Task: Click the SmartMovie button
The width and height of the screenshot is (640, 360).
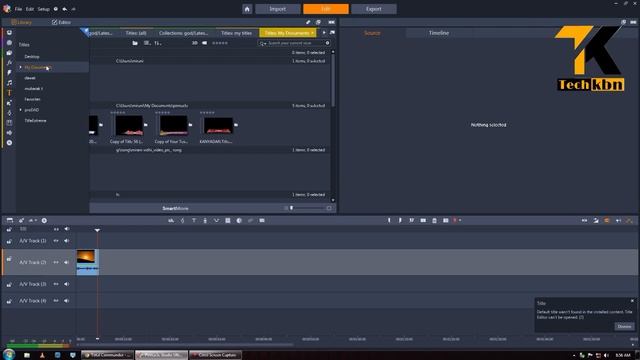Action: (x=176, y=208)
